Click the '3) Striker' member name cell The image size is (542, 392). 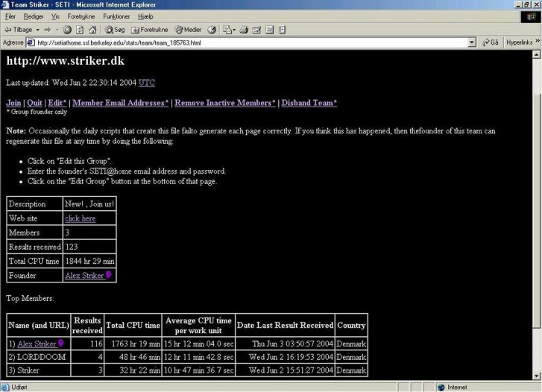pos(39,370)
